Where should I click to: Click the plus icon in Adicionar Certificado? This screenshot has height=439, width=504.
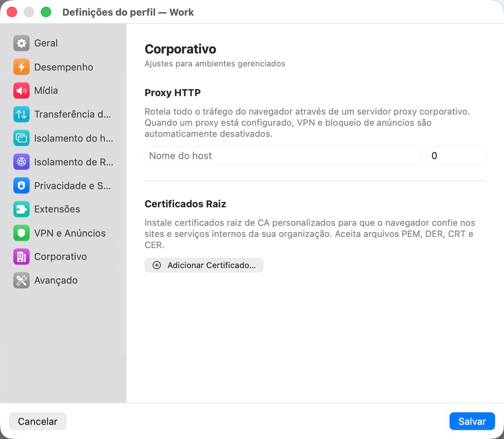[157, 265]
